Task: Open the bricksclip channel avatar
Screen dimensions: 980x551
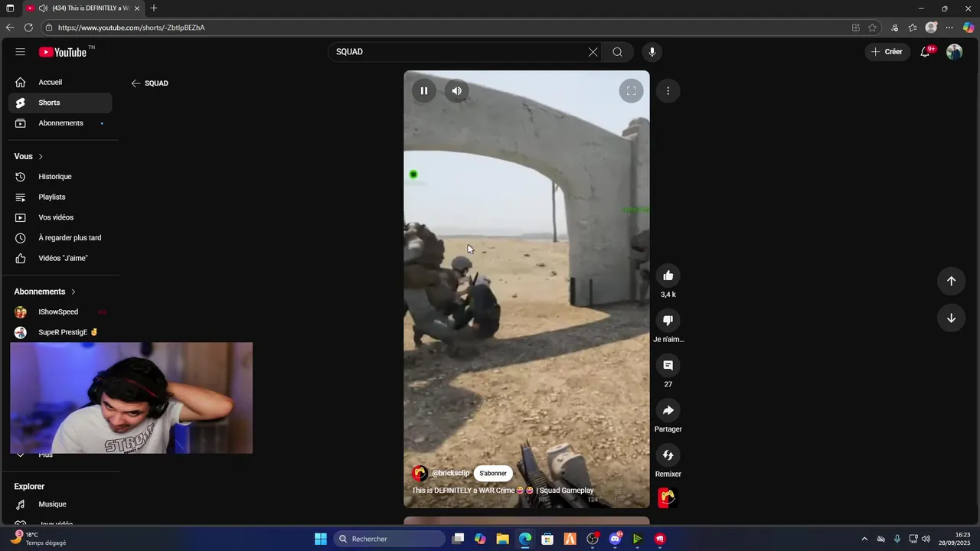Action: [x=420, y=473]
